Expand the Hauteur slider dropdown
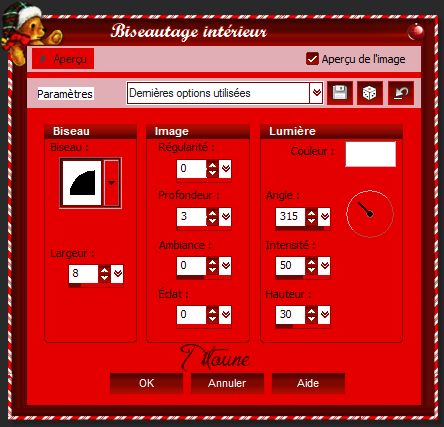Viewport: 444px width, 427px height. pos(324,315)
